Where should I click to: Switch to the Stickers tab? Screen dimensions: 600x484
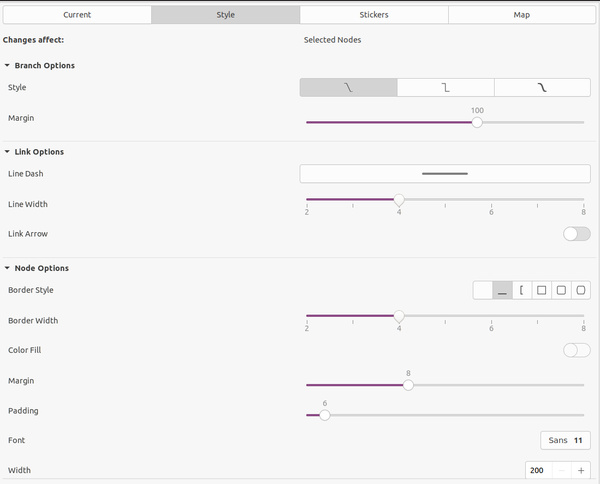coord(374,15)
